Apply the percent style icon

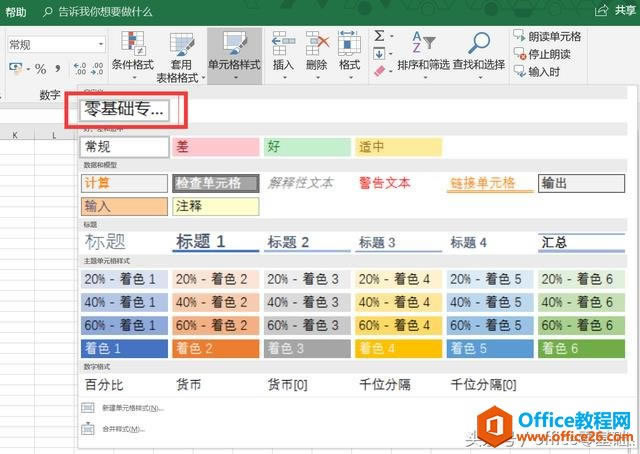(x=40, y=69)
